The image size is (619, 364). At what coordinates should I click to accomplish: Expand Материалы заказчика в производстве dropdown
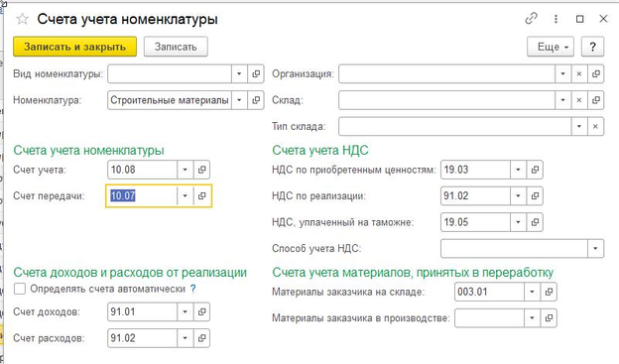pyautogui.click(x=532, y=318)
